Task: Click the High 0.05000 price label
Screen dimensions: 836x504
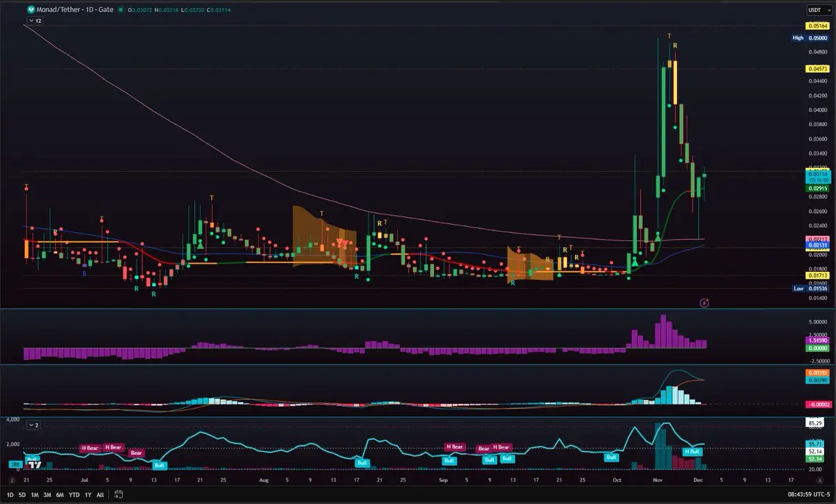Action: 810,38
